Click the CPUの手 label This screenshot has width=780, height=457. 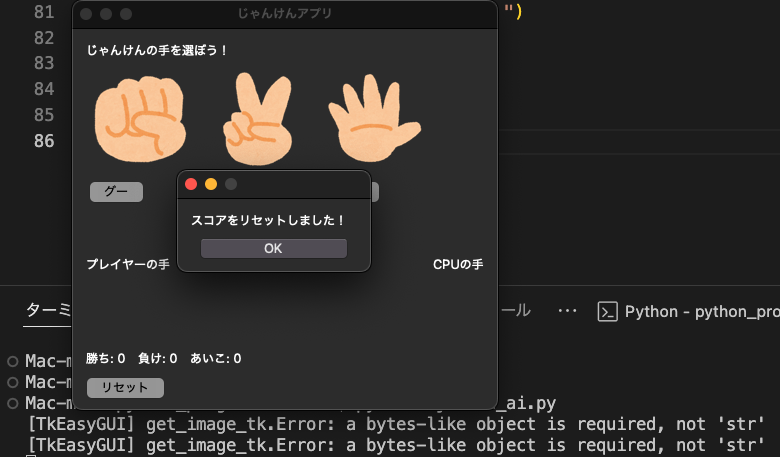click(x=458, y=264)
